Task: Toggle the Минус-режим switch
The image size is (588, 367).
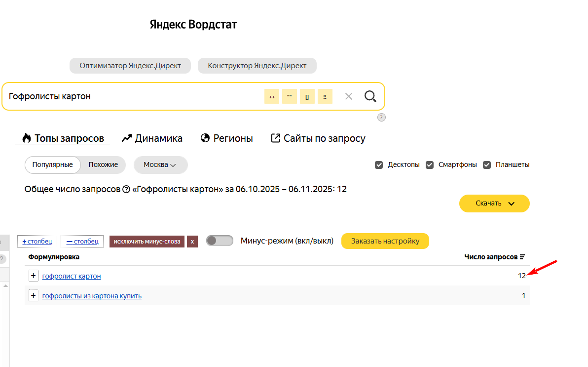Action: coord(220,241)
